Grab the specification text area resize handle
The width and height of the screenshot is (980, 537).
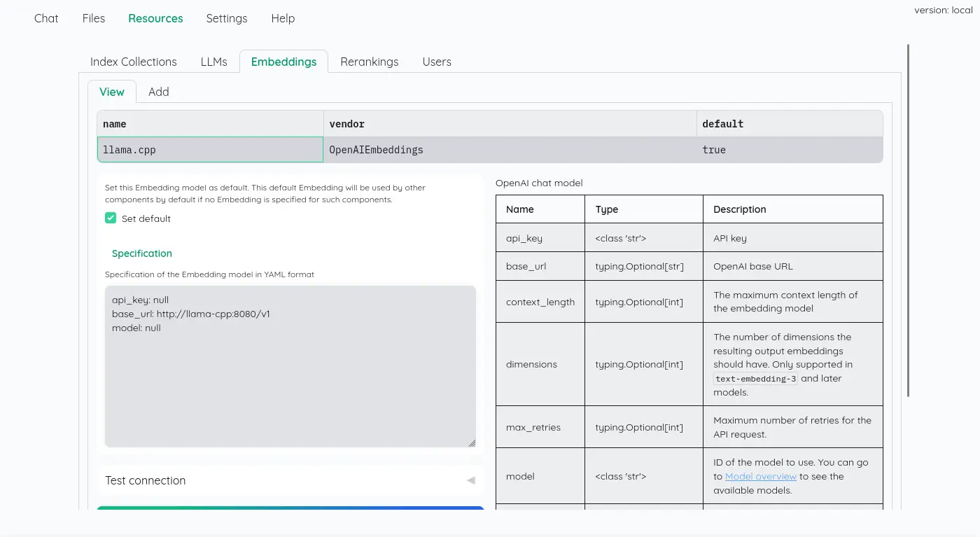coord(472,442)
